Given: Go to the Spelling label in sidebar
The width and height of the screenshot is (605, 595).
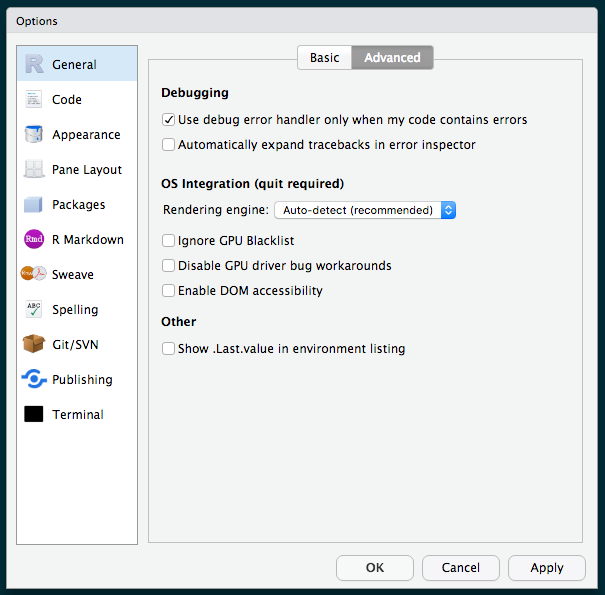Looking at the screenshot, I should (75, 310).
